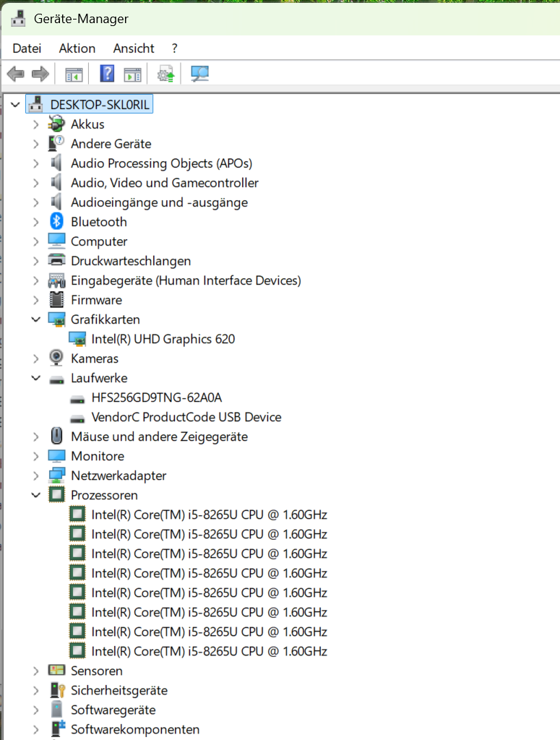Click the Netzwerkadapter network icon
The height and width of the screenshot is (740, 560).
pos(56,476)
